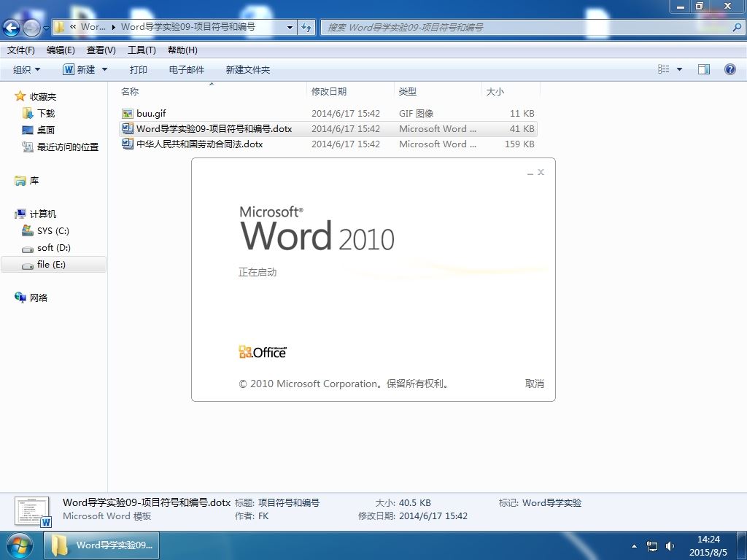Click the icon of Word导学实验09-项目符号和编号.dotx

[127, 128]
